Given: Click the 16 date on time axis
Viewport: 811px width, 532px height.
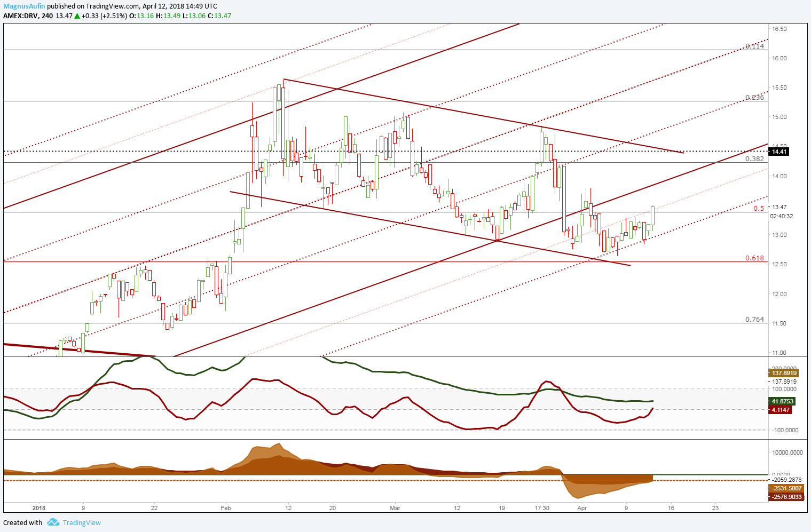Looking at the screenshot, I should click(x=671, y=508).
